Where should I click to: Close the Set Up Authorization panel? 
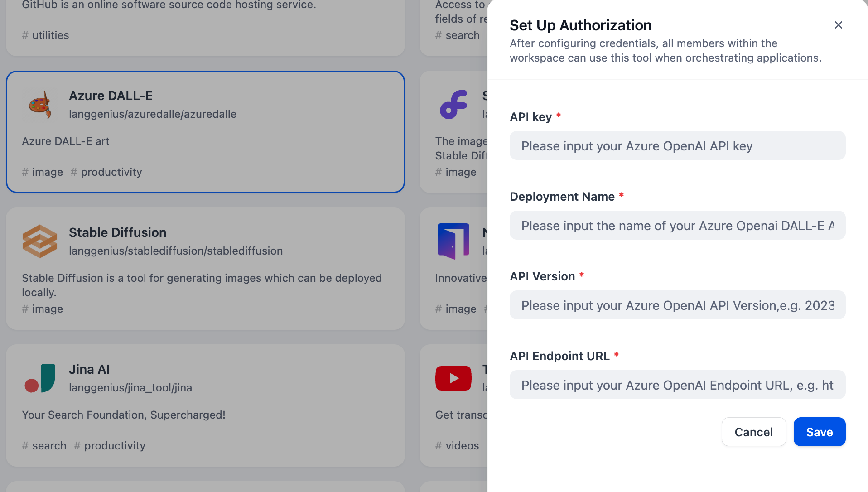pos(838,25)
